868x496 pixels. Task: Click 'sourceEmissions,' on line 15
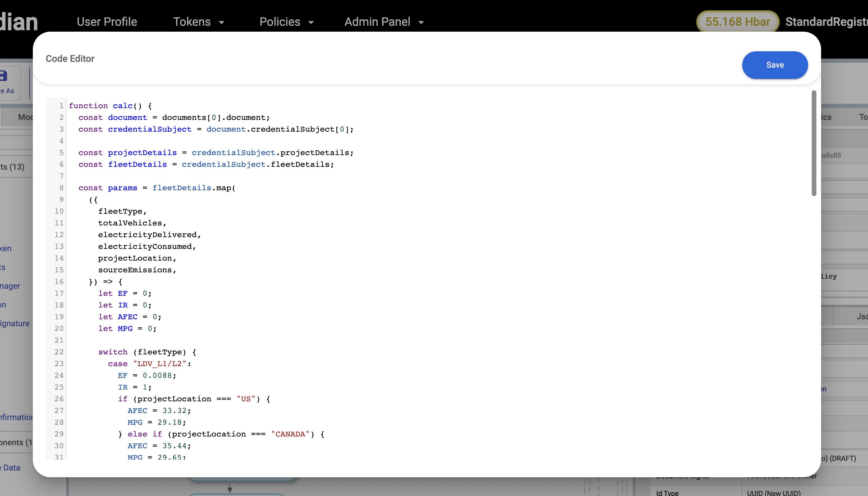click(137, 270)
